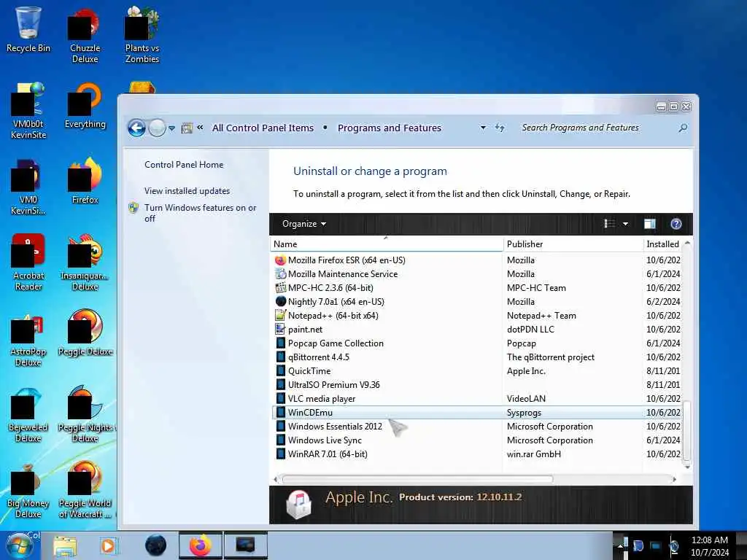Click the search magnifier icon
The height and width of the screenshot is (560, 747).
pos(683,128)
